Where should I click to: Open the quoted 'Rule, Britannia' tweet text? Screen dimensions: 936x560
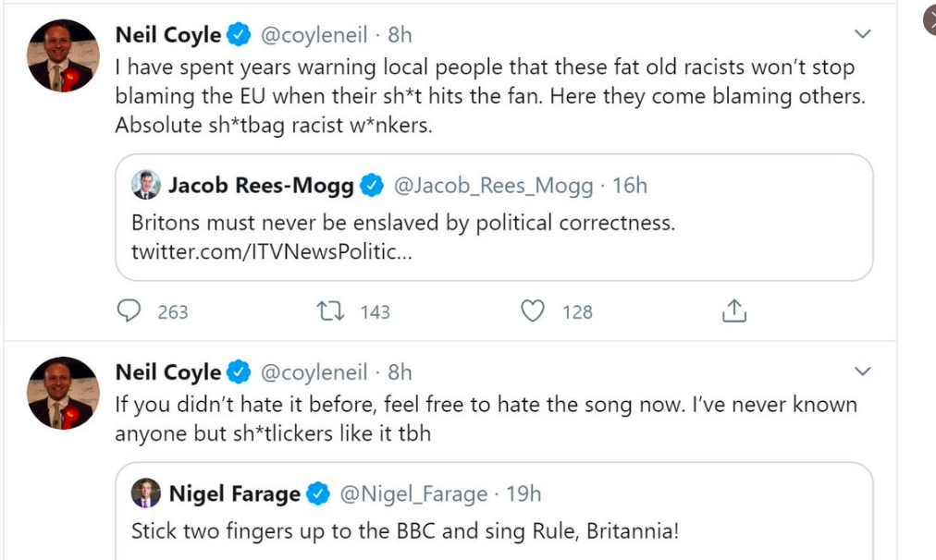(406, 531)
